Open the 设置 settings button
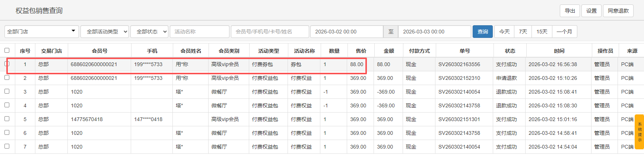Image resolution: width=644 pixels, height=156 pixels. coord(591,11)
